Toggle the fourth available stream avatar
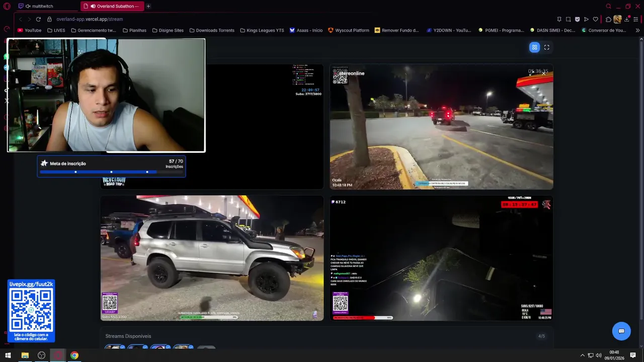Viewport: 644px width, 362px height. [183, 347]
